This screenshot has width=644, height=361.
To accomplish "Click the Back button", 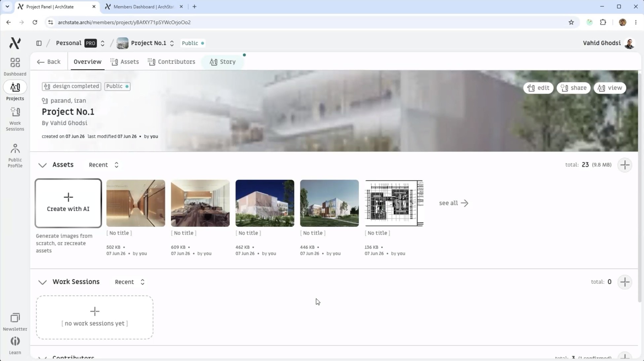I will tap(49, 62).
